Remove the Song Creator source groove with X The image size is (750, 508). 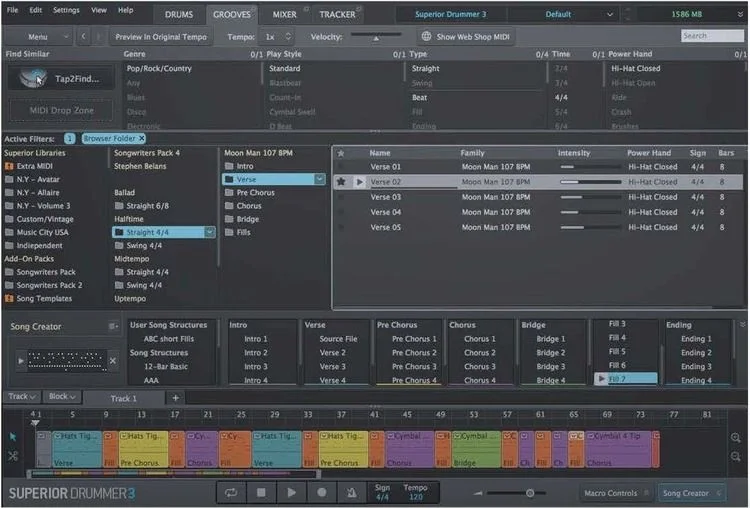coord(113,361)
